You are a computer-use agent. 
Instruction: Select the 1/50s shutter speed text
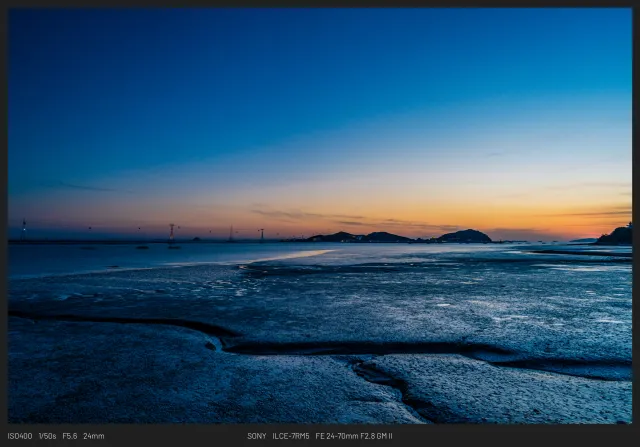(x=47, y=436)
